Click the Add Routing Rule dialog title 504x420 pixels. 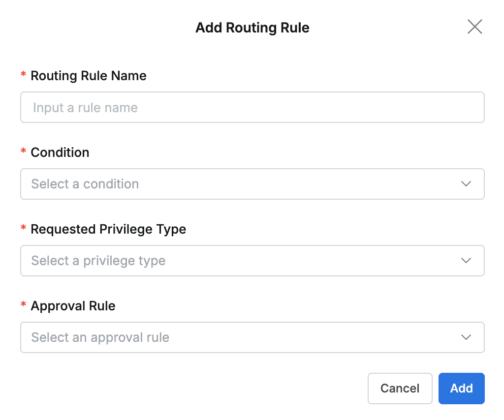pos(252,28)
